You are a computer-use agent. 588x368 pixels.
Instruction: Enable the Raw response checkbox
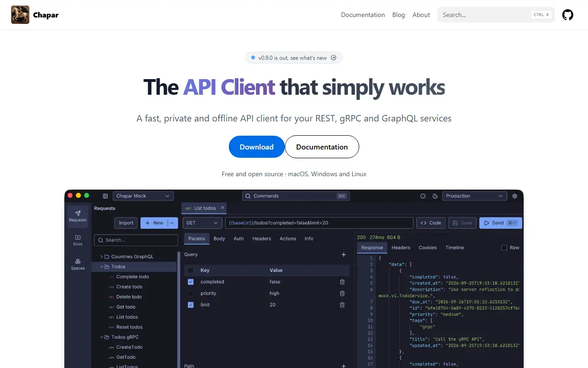point(504,247)
